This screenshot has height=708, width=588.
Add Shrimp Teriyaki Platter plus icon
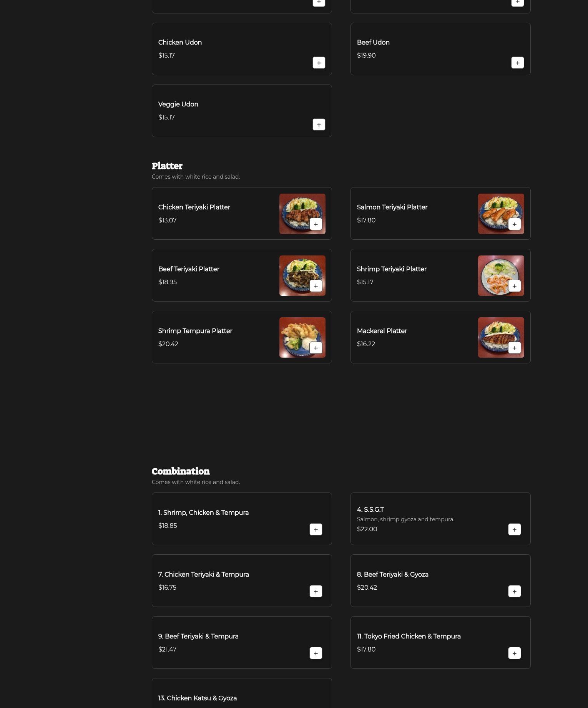(515, 286)
